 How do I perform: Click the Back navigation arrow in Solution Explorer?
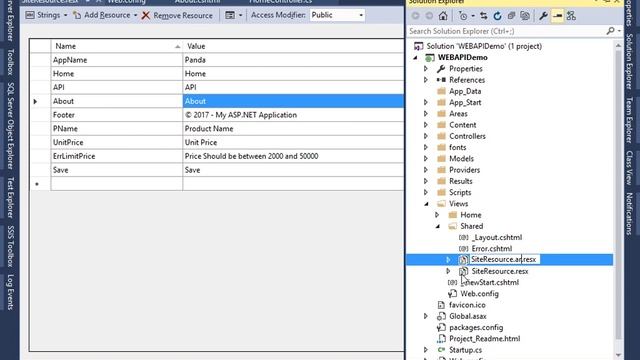coord(416,16)
